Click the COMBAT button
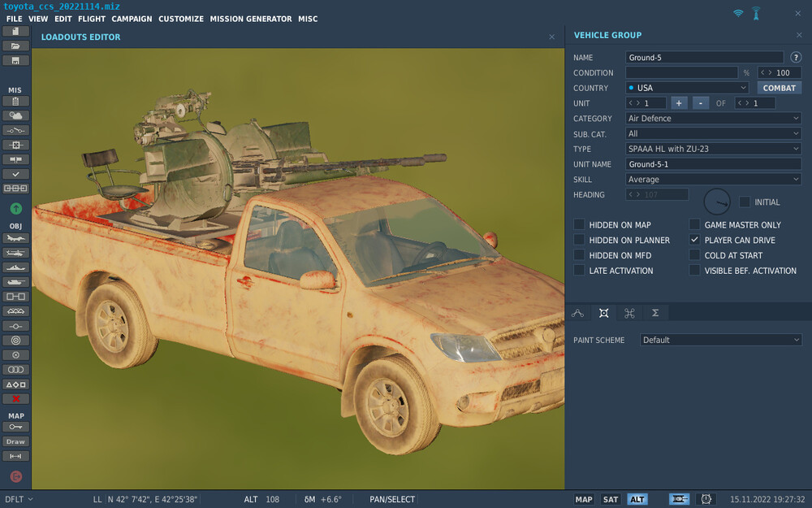 click(779, 88)
